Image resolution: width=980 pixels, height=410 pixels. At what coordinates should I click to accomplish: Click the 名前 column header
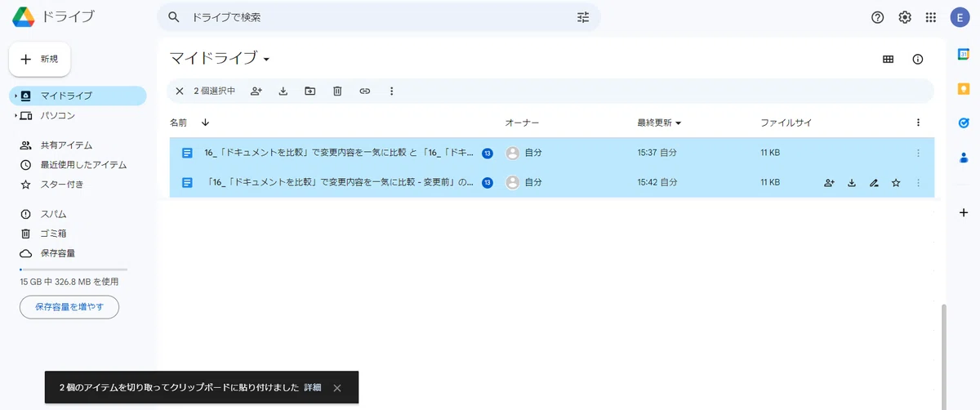tap(178, 123)
